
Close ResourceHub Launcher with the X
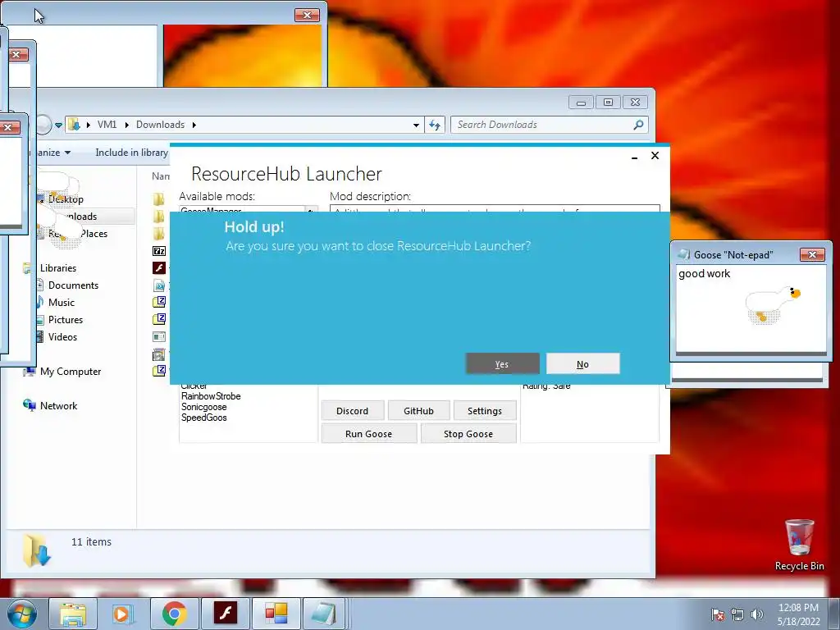(x=655, y=155)
